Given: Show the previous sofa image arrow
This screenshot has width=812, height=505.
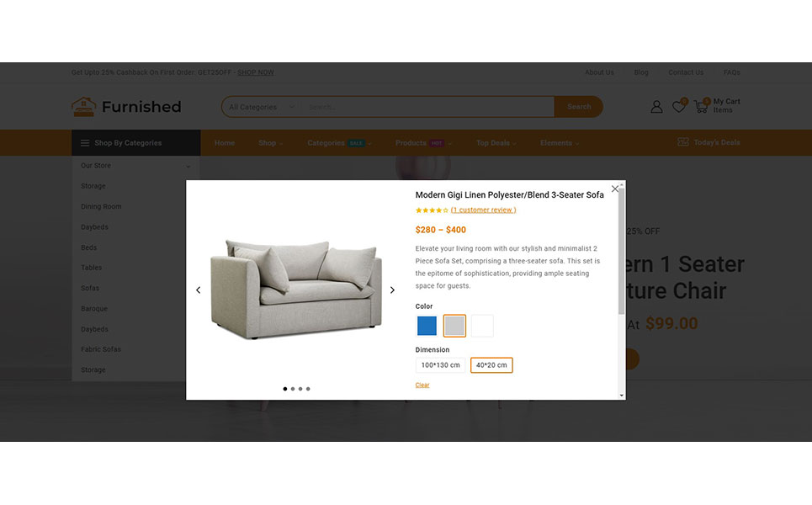Looking at the screenshot, I should click(x=199, y=290).
